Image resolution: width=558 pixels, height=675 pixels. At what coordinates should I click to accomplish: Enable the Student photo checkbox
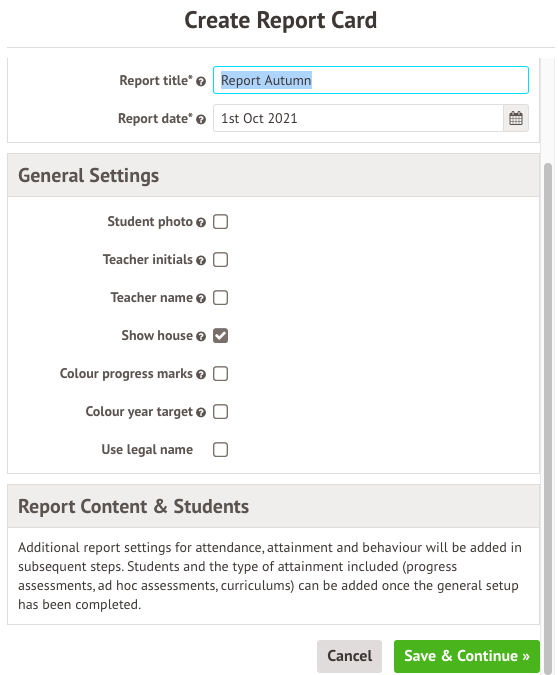point(220,222)
